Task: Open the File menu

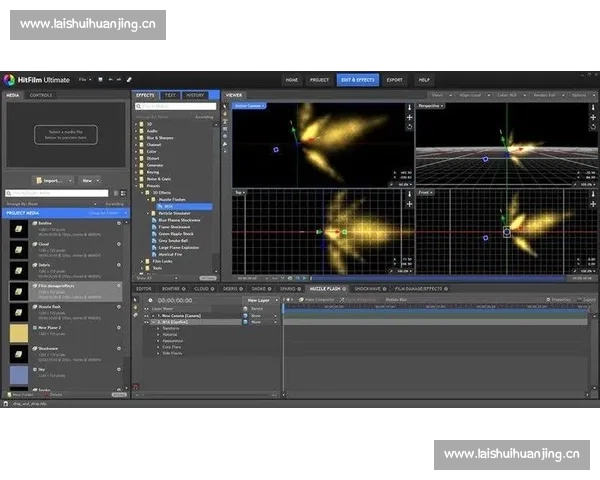Action: point(84,79)
